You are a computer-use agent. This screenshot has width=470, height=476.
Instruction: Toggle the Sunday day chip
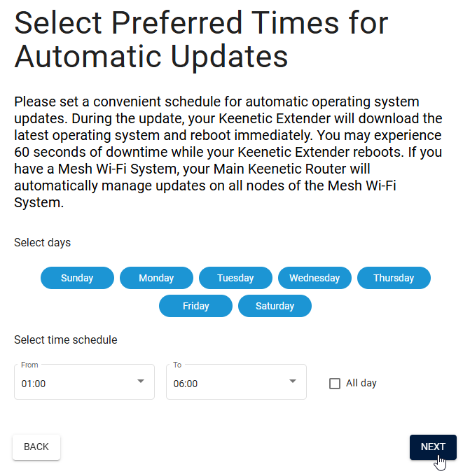pyautogui.click(x=77, y=278)
